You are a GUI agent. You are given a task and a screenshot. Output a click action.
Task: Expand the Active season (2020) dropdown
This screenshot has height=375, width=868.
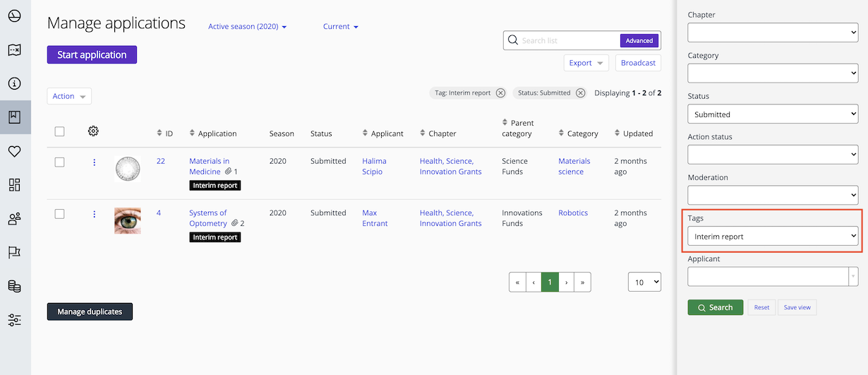(x=247, y=27)
